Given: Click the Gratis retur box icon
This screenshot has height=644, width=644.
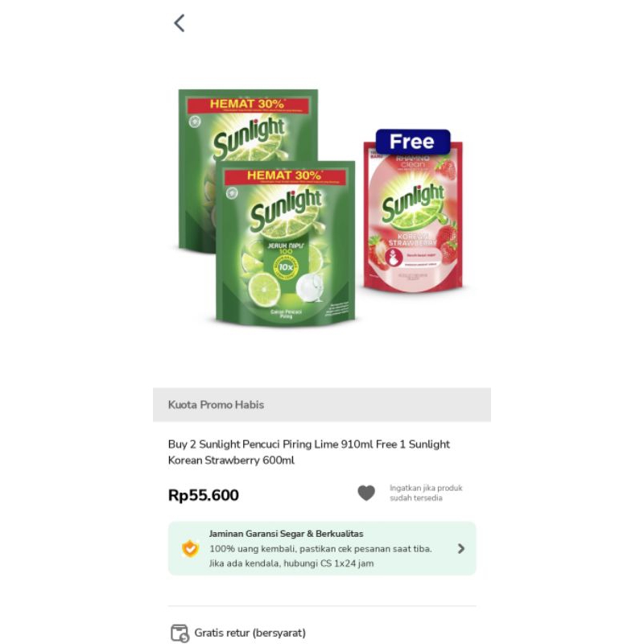Looking at the screenshot, I should (x=180, y=633).
